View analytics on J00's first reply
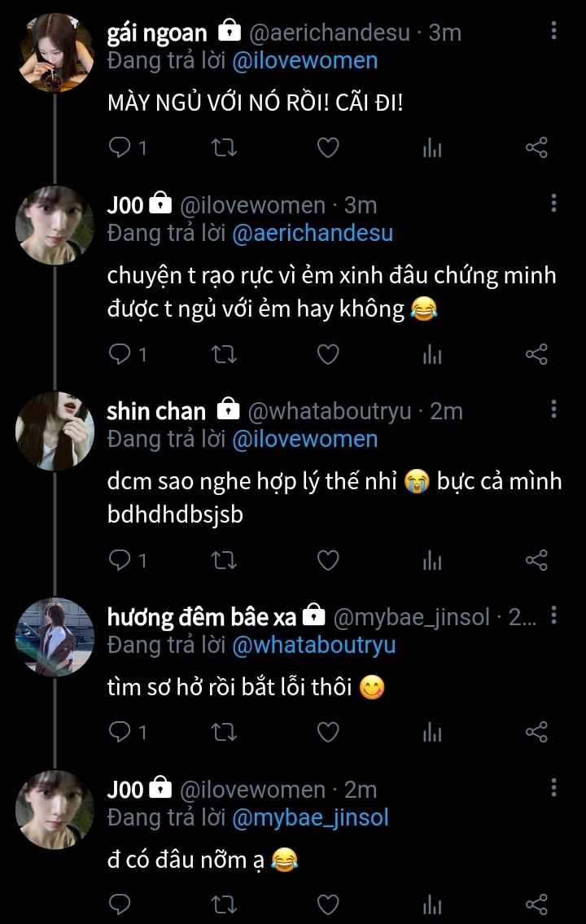Image resolution: width=586 pixels, height=924 pixels. (432, 354)
